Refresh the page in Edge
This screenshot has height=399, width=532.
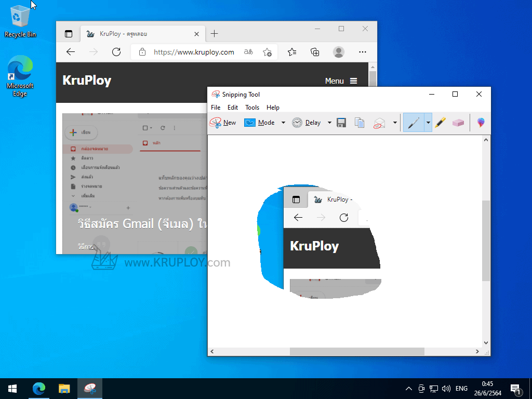(x=116, y=52)
